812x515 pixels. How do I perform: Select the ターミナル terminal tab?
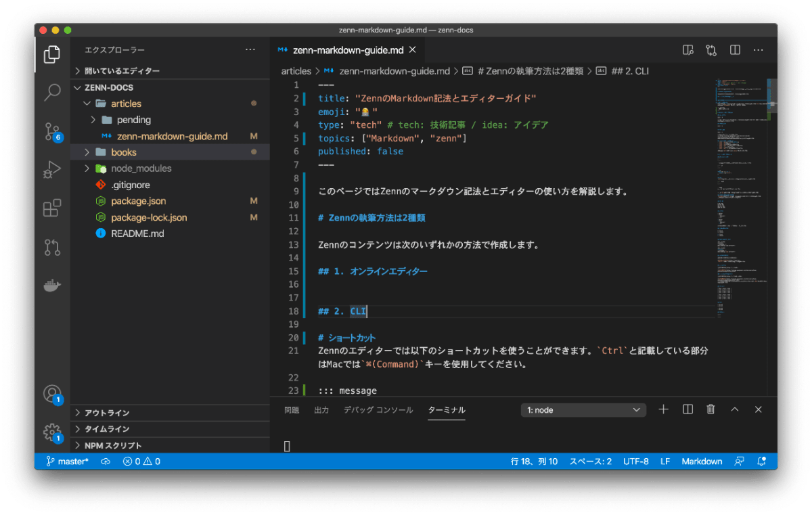tap(447, 410)
